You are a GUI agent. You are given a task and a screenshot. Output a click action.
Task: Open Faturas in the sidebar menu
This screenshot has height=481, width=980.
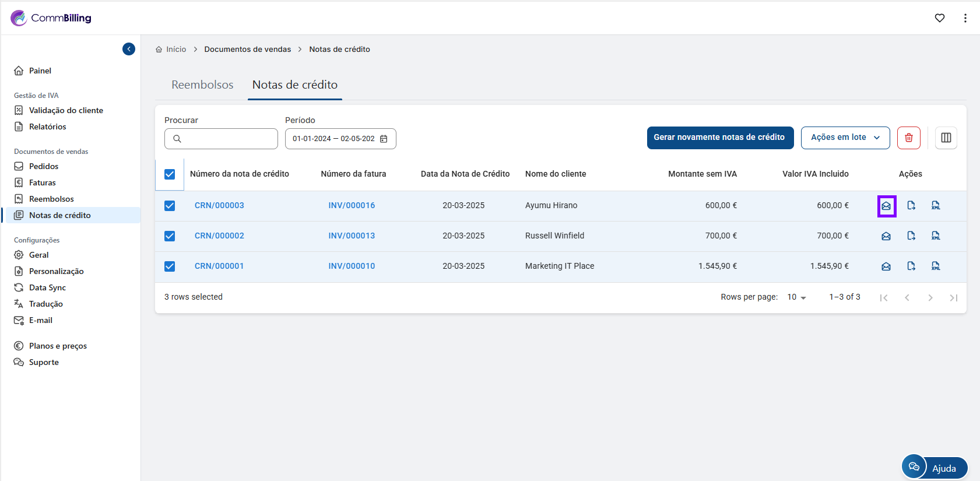[x=43, y=182]
